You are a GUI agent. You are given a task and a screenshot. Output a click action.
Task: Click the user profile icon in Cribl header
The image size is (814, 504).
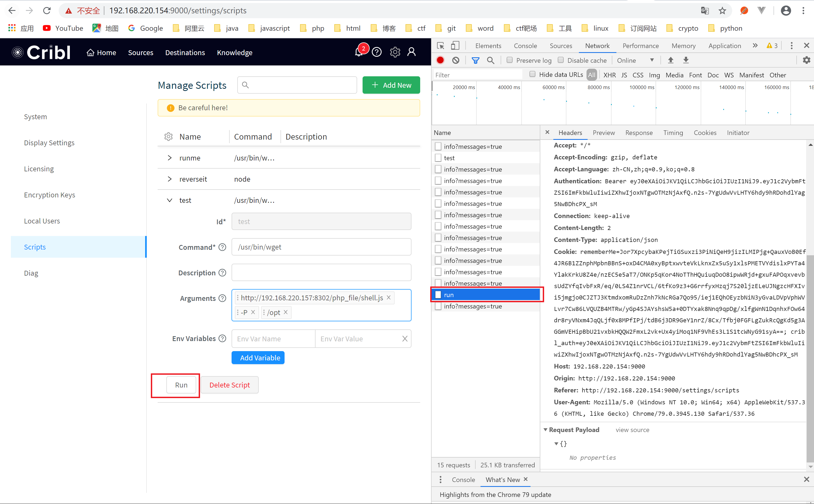pyautogui.click(x=412, y=52)
